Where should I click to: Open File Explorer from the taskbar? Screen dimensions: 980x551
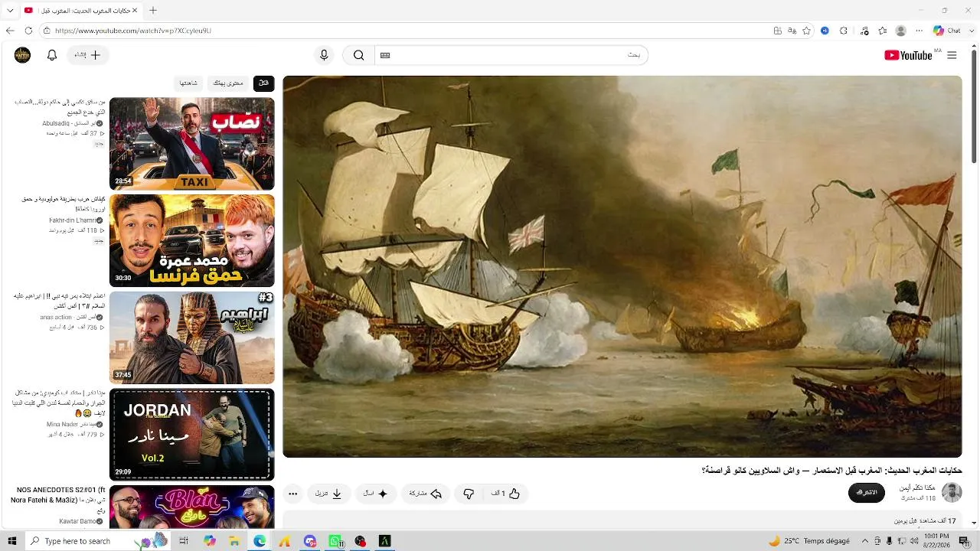point(234,541)
